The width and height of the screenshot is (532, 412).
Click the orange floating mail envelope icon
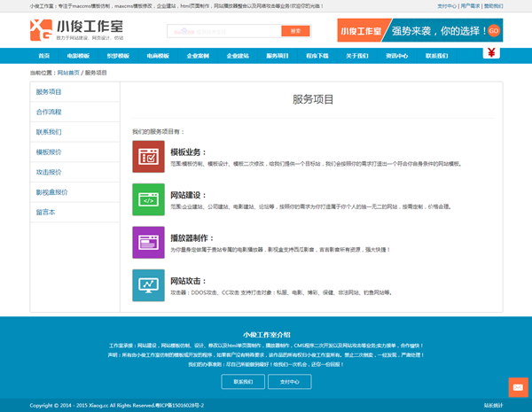point(518,387)
